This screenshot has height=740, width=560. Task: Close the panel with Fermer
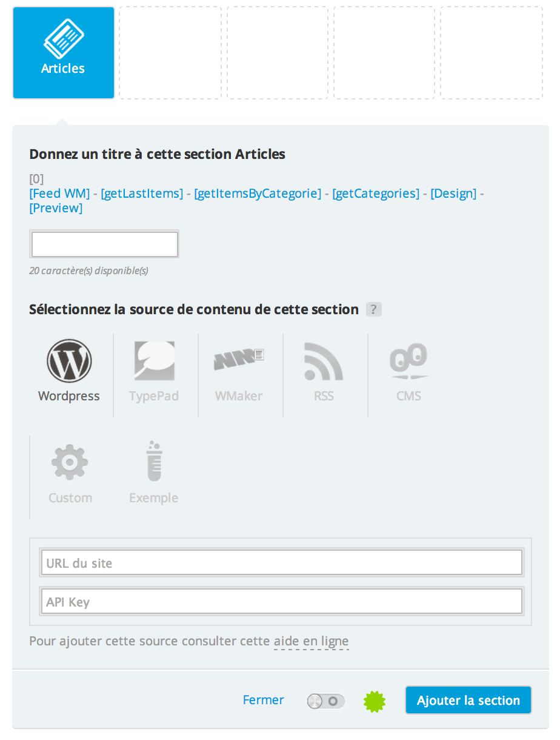point(263,700)
